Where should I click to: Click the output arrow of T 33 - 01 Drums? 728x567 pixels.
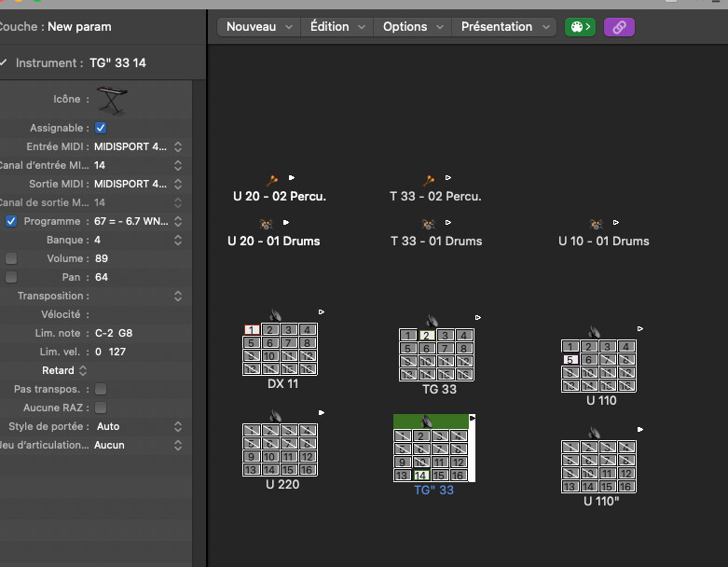448,223
